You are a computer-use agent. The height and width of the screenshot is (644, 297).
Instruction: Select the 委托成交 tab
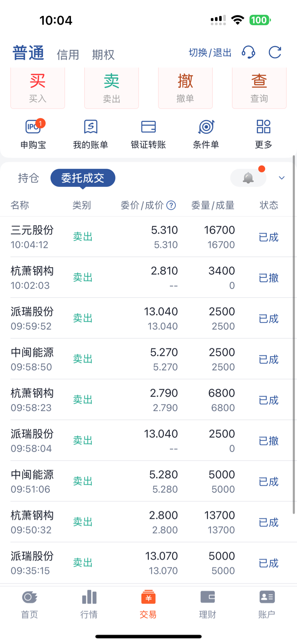[83, 178]
